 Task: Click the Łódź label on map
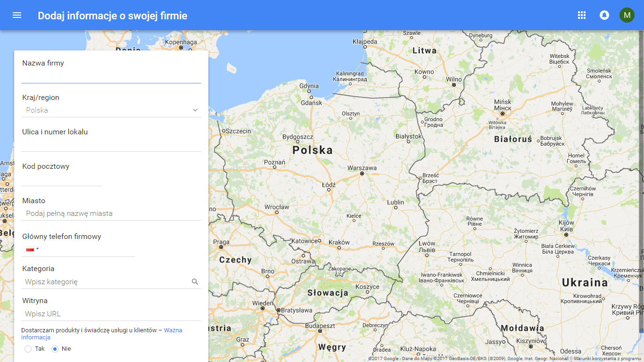point(329,185)
